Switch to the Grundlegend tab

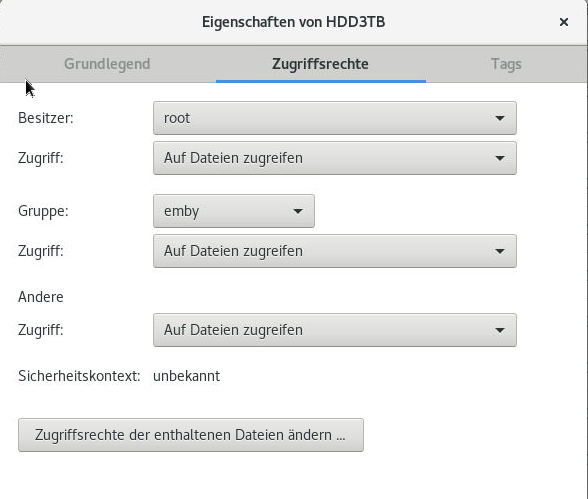coord(107,64)
